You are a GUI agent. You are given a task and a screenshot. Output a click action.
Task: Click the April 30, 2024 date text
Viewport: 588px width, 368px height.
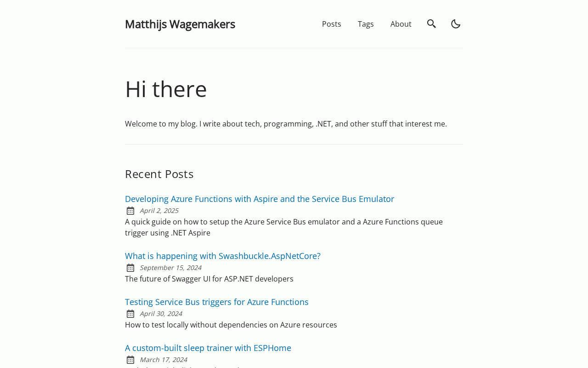point(161,314)
